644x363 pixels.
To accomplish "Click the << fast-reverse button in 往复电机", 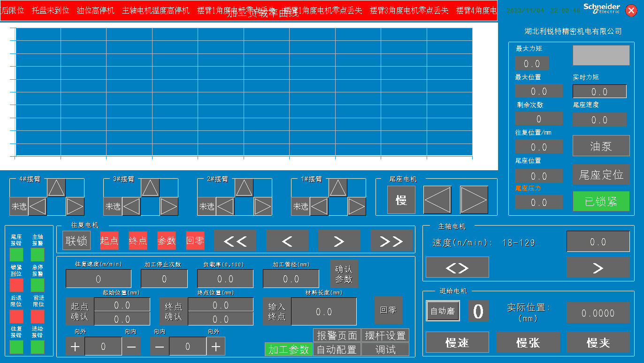I will click(235, 241).
